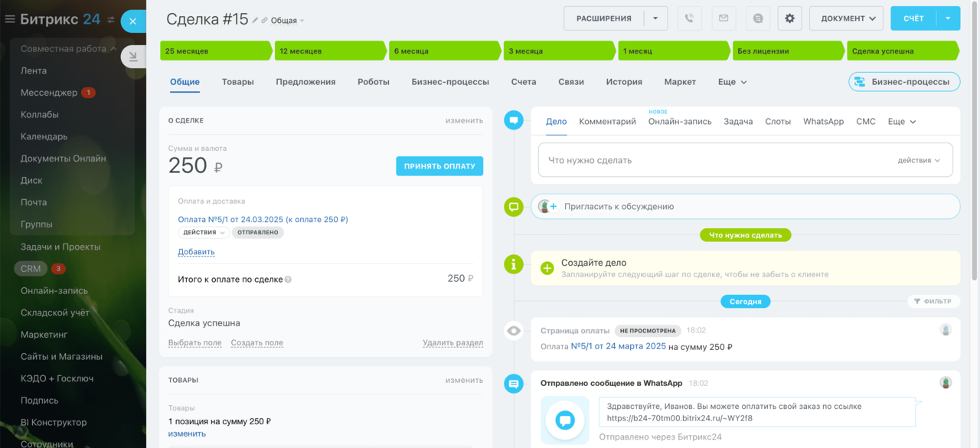Screen dimensions: 980x448
Task: Open the ДОКУМЕНТ dropdown
Action: point(846,18)
